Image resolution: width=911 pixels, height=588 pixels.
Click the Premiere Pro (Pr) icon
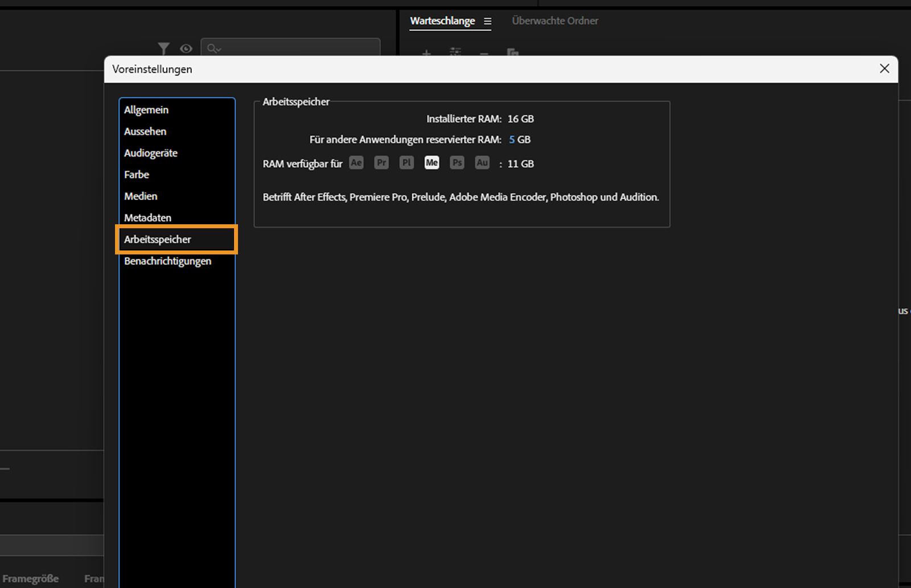pos(381,163)
